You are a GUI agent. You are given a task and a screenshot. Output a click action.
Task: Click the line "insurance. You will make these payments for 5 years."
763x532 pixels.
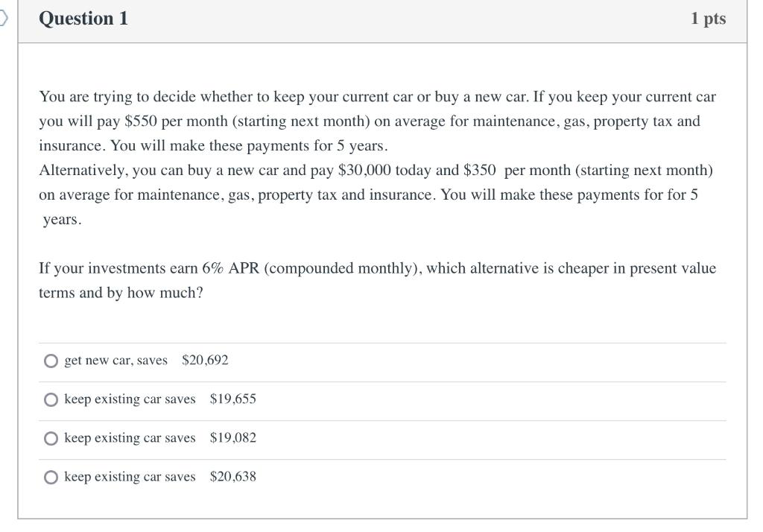(213, 146)
